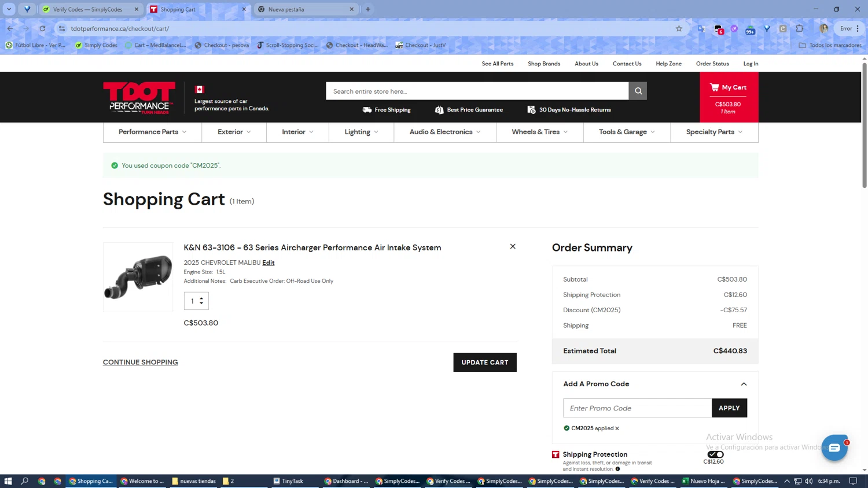
Task: Expand Lighting menu
Action: tap(361, 132)
